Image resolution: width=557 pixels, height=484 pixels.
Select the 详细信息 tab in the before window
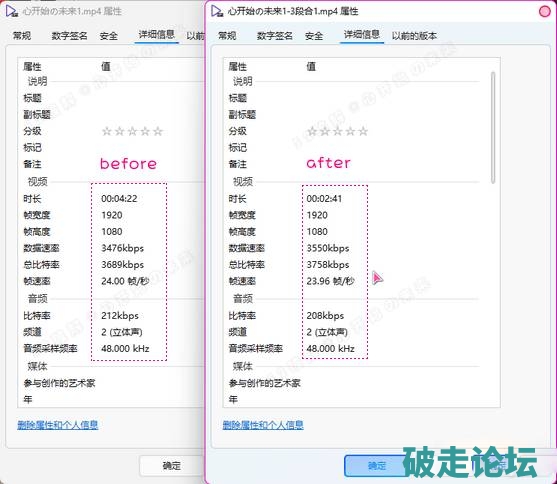pos(157,34)
